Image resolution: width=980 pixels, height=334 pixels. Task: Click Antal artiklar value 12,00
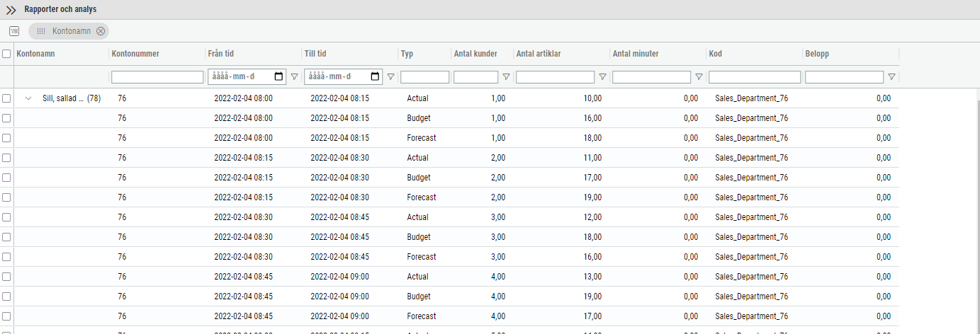click(x=592, y=217)
